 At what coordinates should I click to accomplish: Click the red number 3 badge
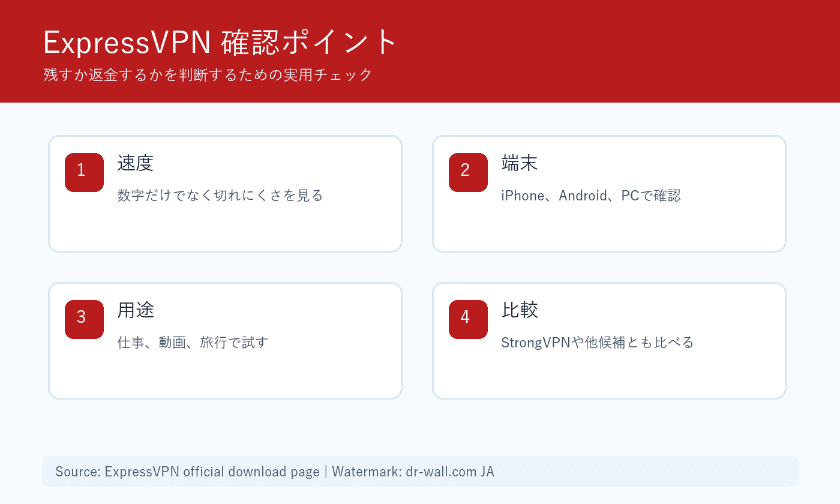pyautogui.click(x=84, y=319)
